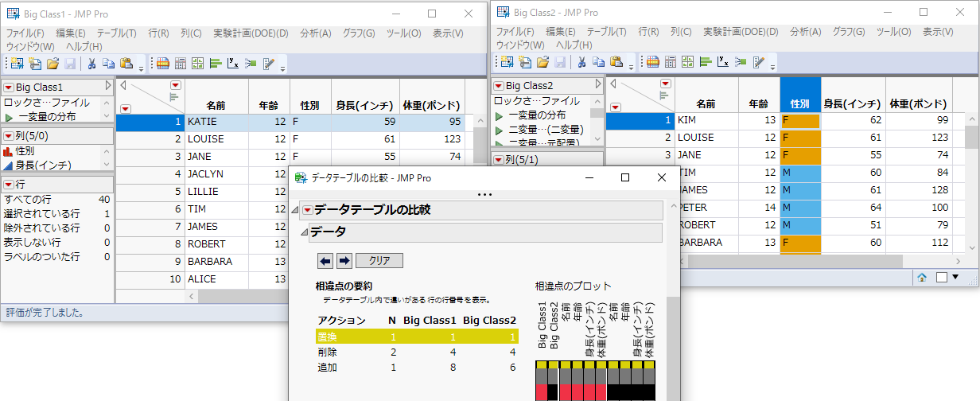Open テーブル(T) menu in Big Class2 window
Viewport: 980px width, 401px height.
pyautogui.click(x=607, y=32)
